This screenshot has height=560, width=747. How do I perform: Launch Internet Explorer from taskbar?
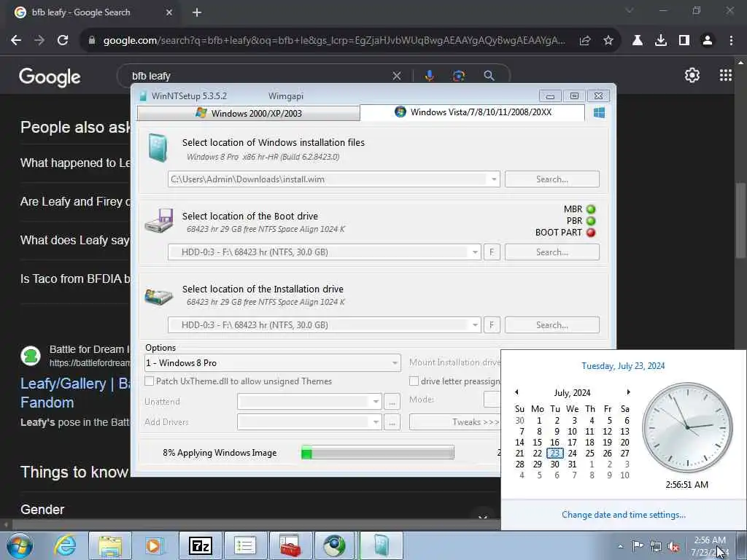(x=65, y=545)
